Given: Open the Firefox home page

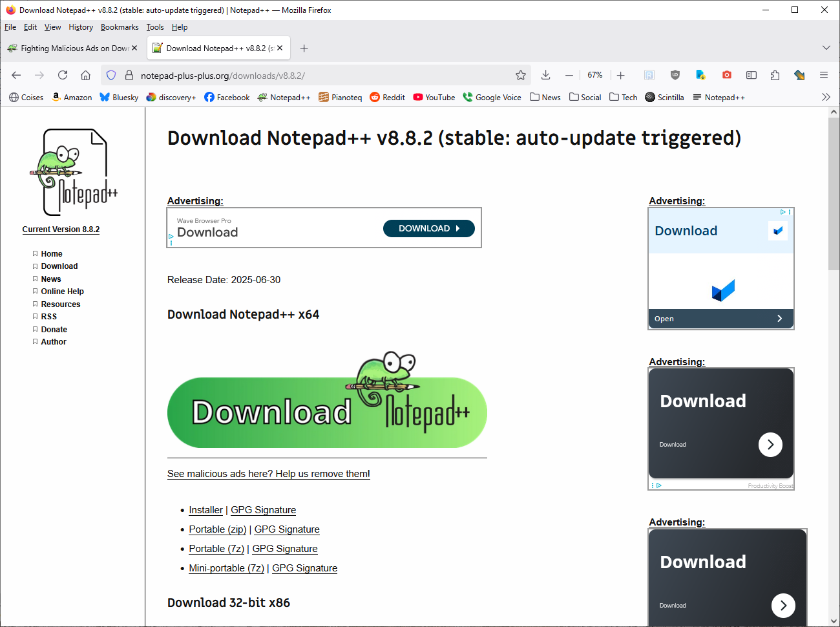Looking at the screenshot, I should pyautogui.click(x=85, y=75).
